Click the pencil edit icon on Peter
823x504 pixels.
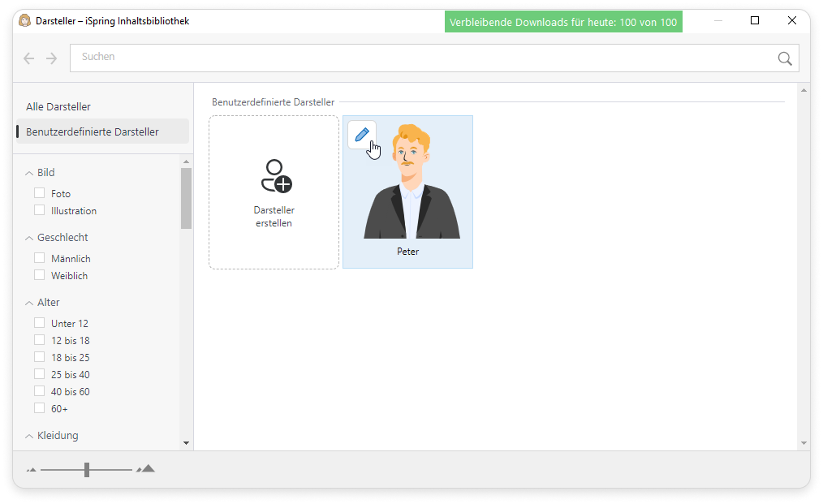(362, 135)
